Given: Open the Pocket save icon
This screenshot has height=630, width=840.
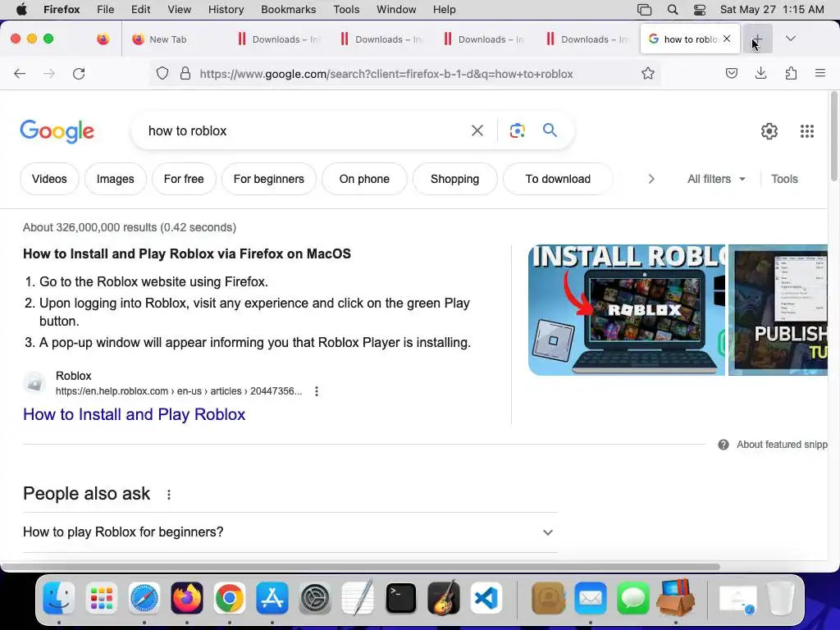Looking at the screenshot, I should tap(731, 73).
